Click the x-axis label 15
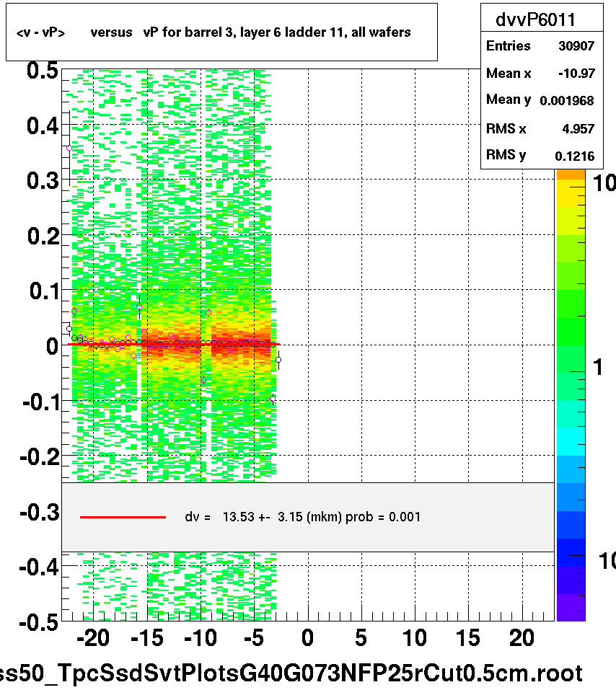The height and width of the screenshot is (690, 616). 468,638
